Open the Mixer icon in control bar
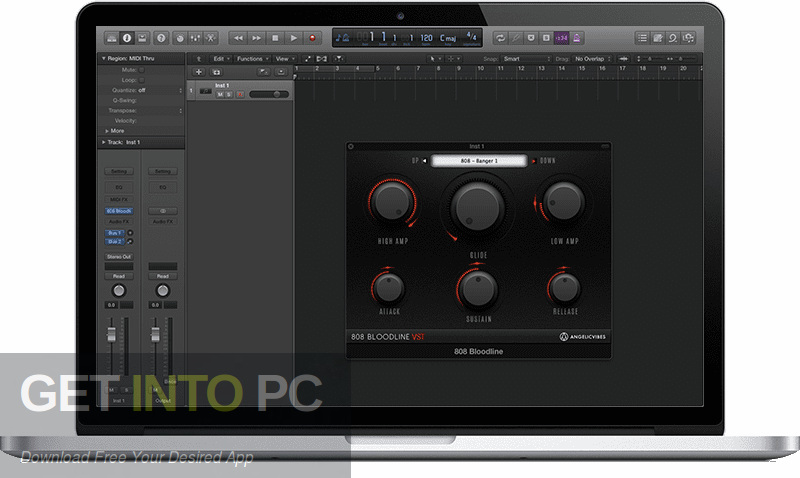 tap(195, 38)
